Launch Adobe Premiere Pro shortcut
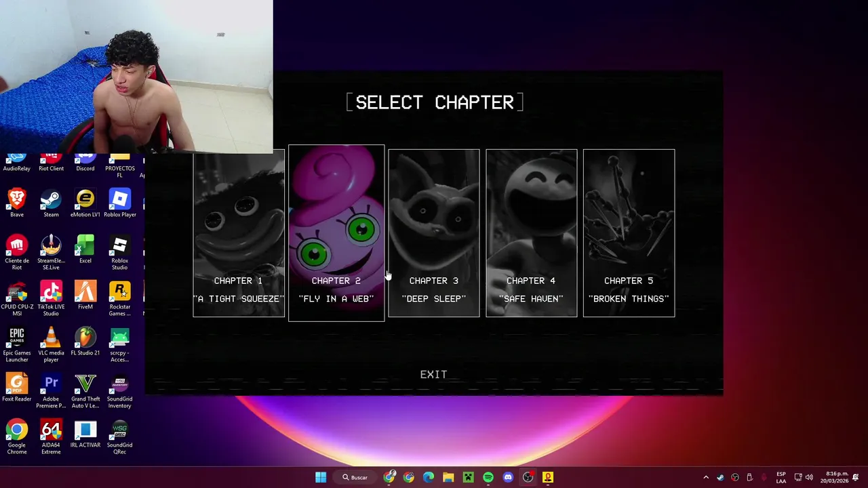868x488 pixels. click(51, 391)
